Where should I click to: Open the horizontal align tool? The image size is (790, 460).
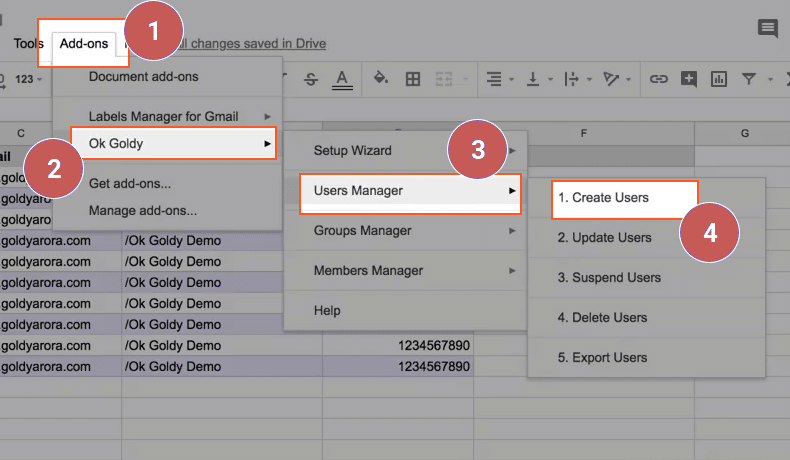(x=494, y=79)
